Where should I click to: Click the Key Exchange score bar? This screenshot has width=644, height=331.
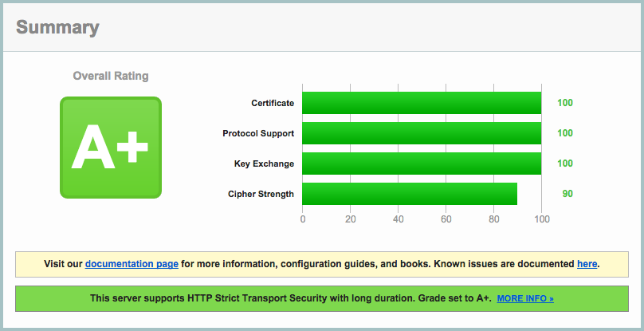click(422, 164)
